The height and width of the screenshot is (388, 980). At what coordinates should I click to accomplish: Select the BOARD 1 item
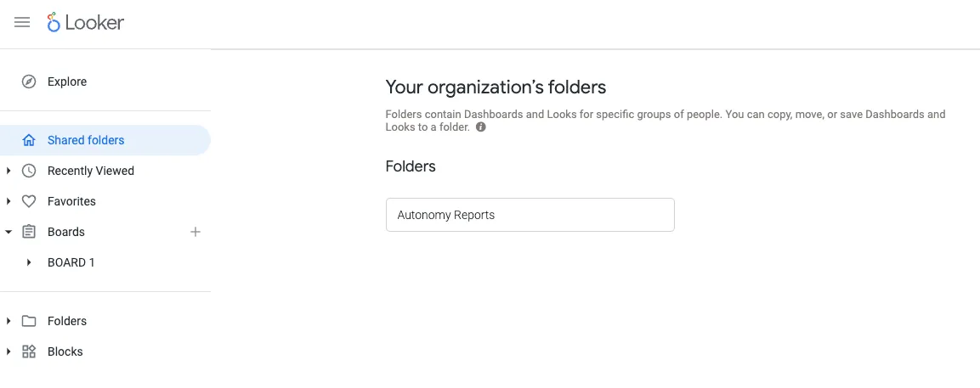click(71, 262)
